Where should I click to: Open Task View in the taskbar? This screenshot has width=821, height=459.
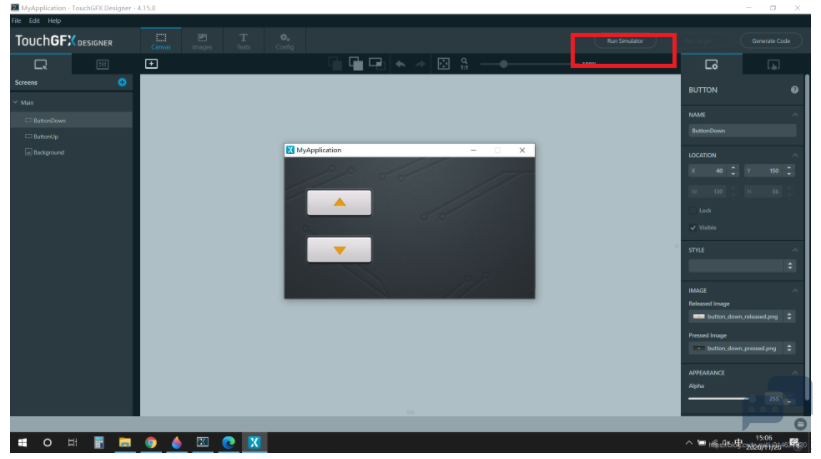72,443
